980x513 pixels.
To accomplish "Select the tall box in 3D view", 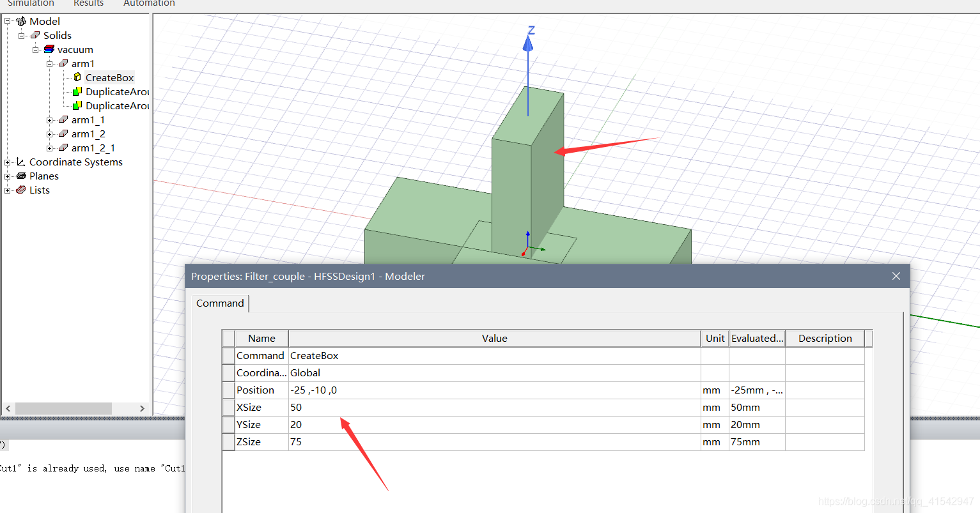I will (x=527, y=172).
